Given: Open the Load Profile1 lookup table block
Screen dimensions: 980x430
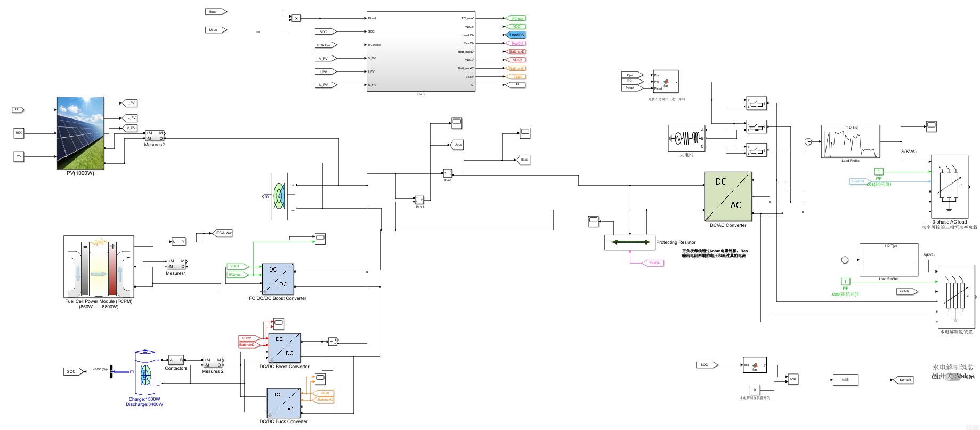Looking at the screenshot, I should (x=888, y=260).
